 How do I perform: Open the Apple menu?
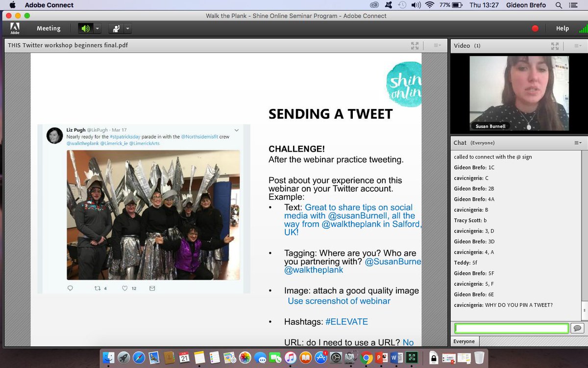[12, 5]
